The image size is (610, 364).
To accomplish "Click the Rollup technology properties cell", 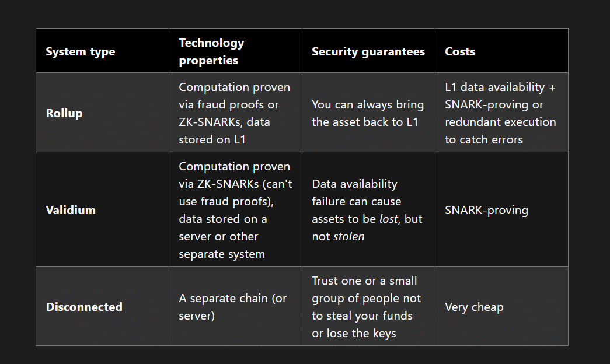I will coord(235,113).
